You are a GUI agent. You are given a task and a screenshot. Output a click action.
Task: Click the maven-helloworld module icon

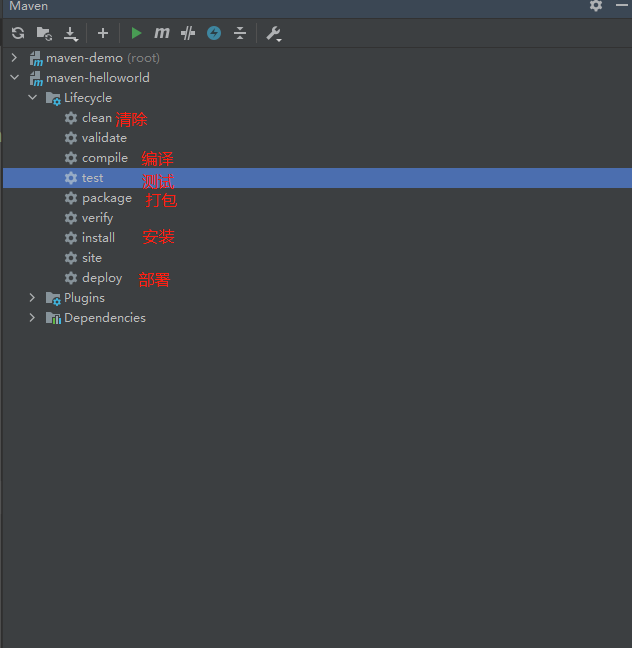(36, 78)
